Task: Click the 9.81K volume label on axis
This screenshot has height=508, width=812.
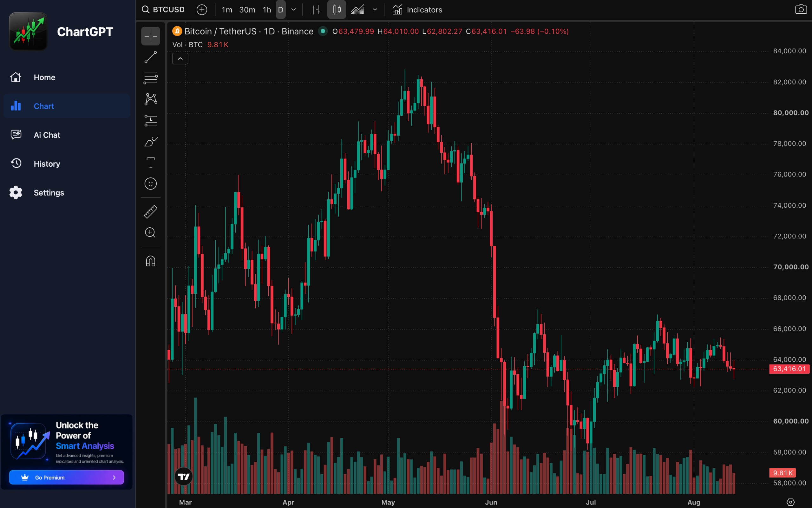Action: pyautogui.click(x=783, y=473)
